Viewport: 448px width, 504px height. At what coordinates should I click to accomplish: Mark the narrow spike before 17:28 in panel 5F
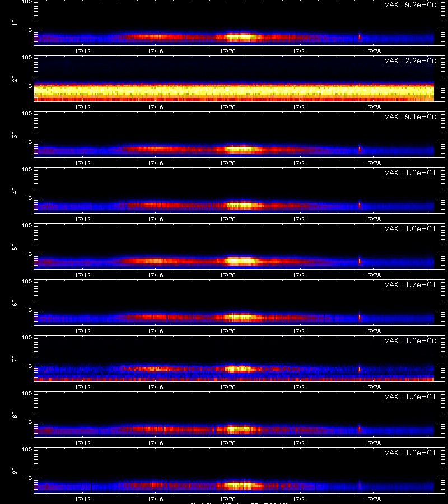[360, 261]
